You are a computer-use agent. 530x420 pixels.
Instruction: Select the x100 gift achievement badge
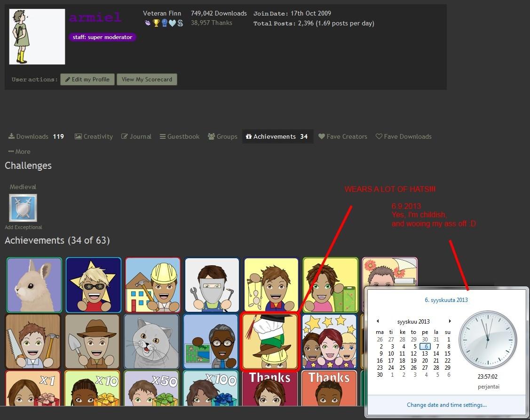(211, 388)
